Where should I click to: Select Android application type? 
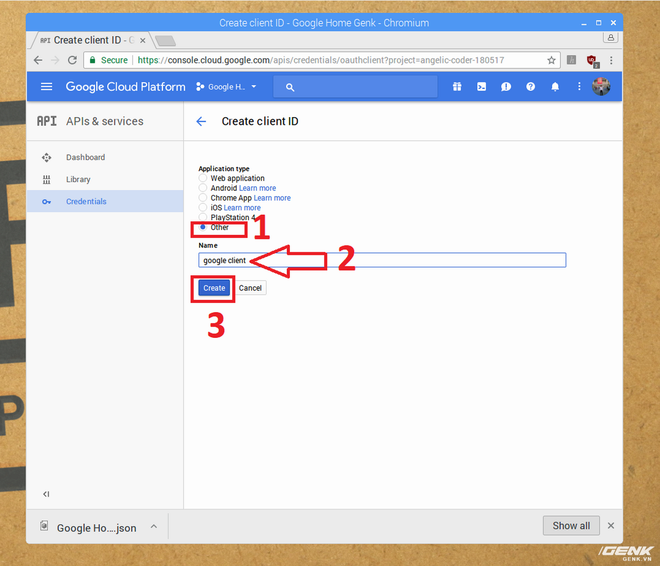click(202, 188)
